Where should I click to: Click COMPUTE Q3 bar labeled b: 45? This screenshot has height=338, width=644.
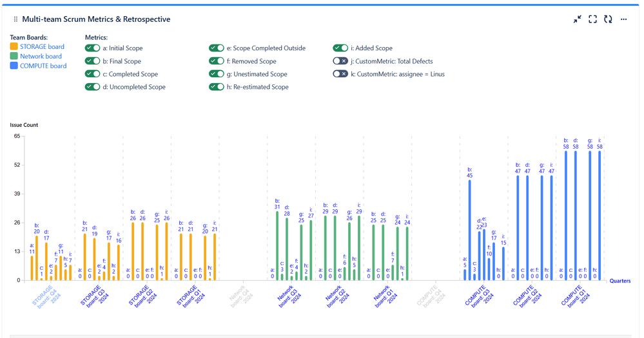pyautogui.click(x=469, y=230)
